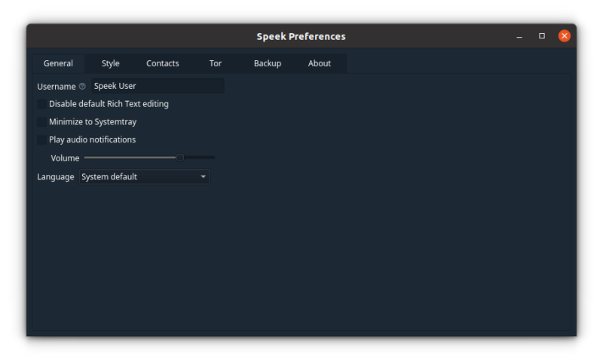The width and height of the screenshot is (603, 364).
Task: Close the Speek Preferences window
Action: [564, 36]
